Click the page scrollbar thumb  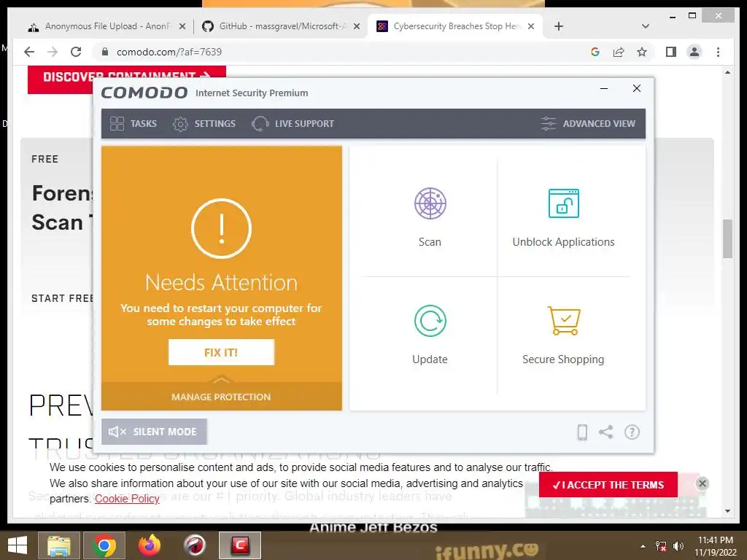[x=727, y=238]
